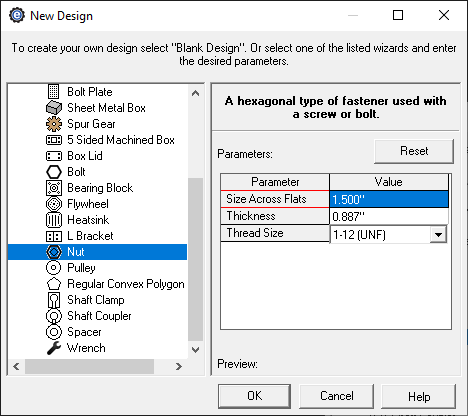
Task: Open Help for the design wizard
Action: (419, 397)
